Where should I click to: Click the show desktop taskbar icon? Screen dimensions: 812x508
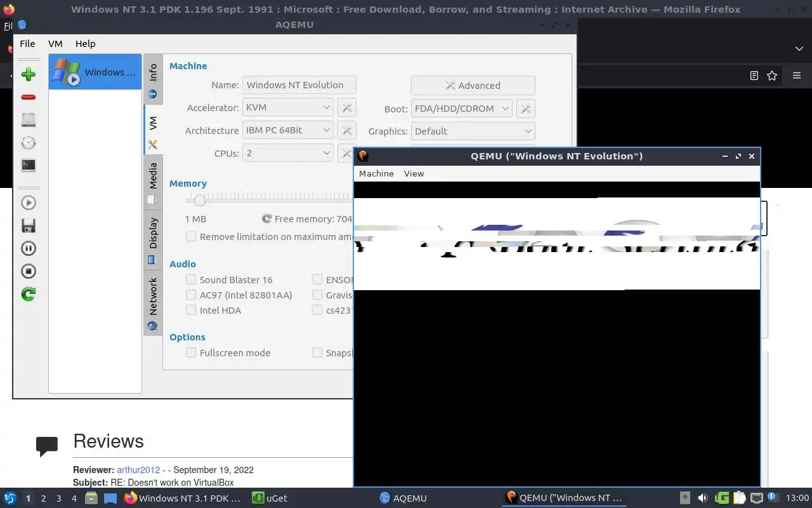pos(110,498)
